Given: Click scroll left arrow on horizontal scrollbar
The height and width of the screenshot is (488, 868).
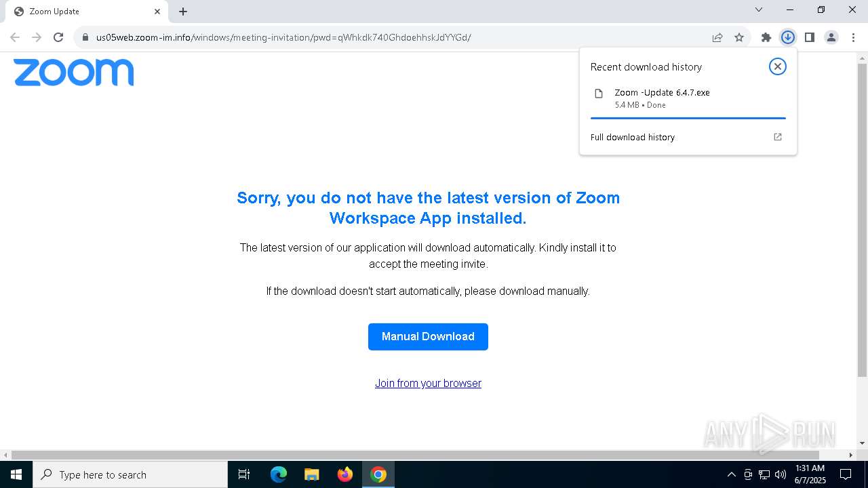Looking at the screenshot, I should tap(5, 455).
